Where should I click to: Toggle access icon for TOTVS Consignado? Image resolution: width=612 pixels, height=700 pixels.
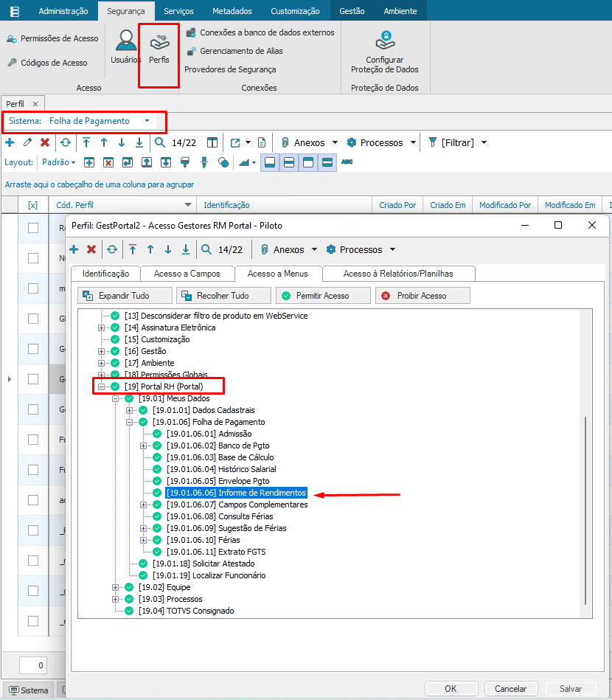129,611
